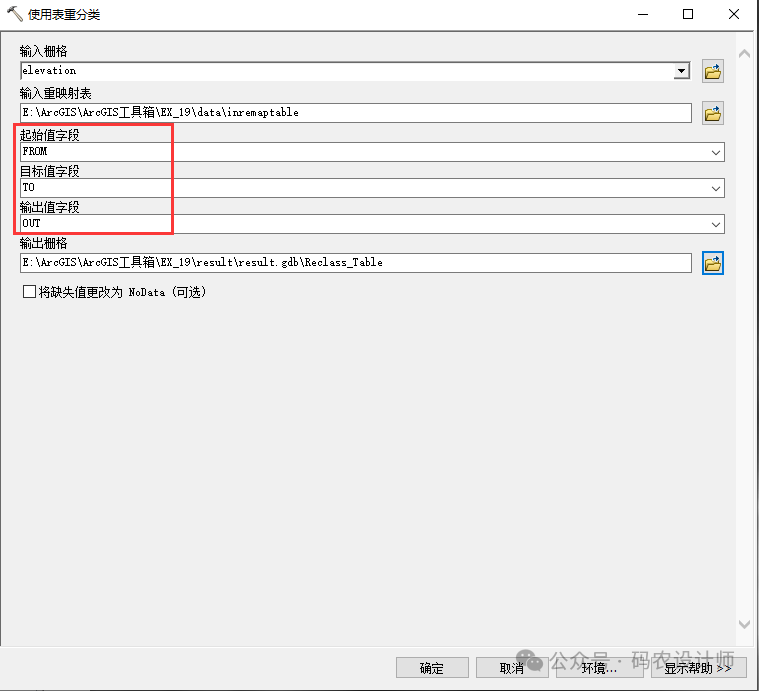Close the 使用表重分类 dialog
759x691 pixels.
click(735, 15)
